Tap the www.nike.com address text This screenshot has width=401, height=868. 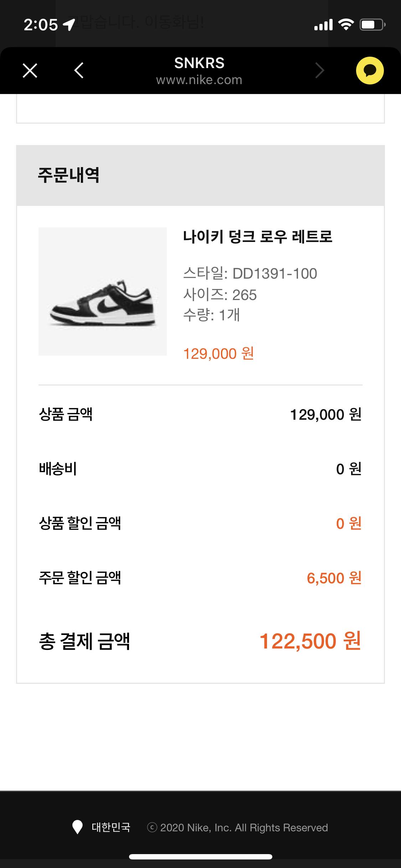tap(199, 80)
